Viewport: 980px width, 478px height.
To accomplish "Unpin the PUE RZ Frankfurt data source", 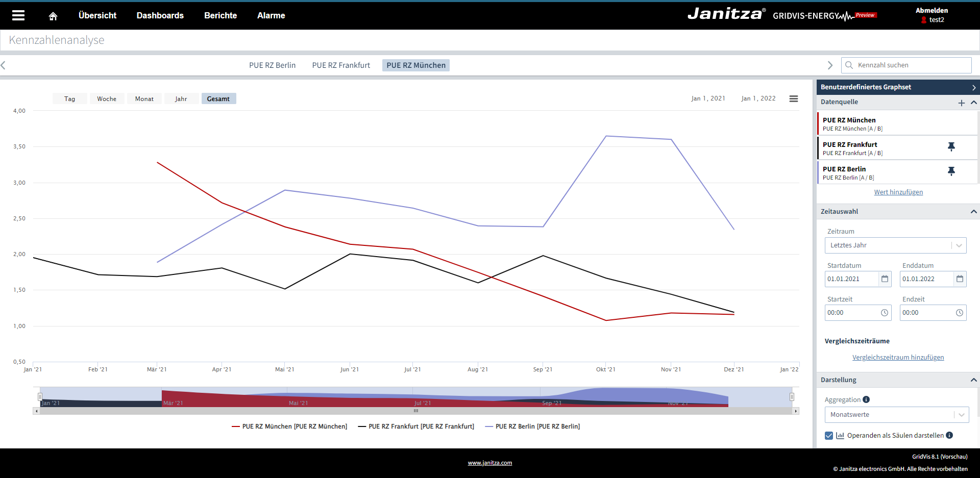I will click(x=951, y=147).
